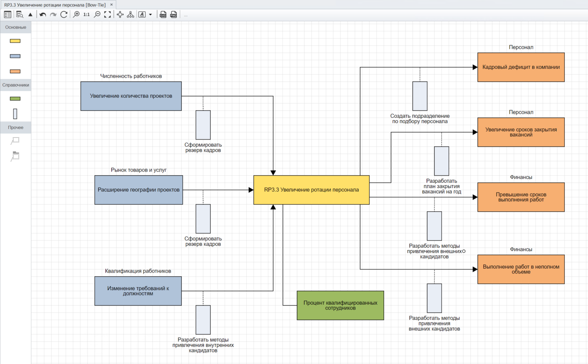Viewport: 588px width, 364px height.
Task: Click the undo arrow in the toolbar
Action: pyautogui.click(x=43, y=14)
